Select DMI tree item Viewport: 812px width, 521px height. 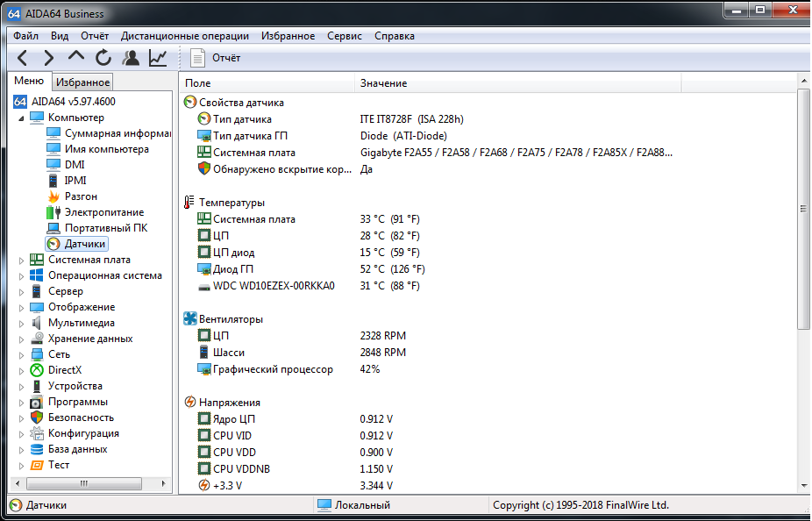click(x=65, y=165)
